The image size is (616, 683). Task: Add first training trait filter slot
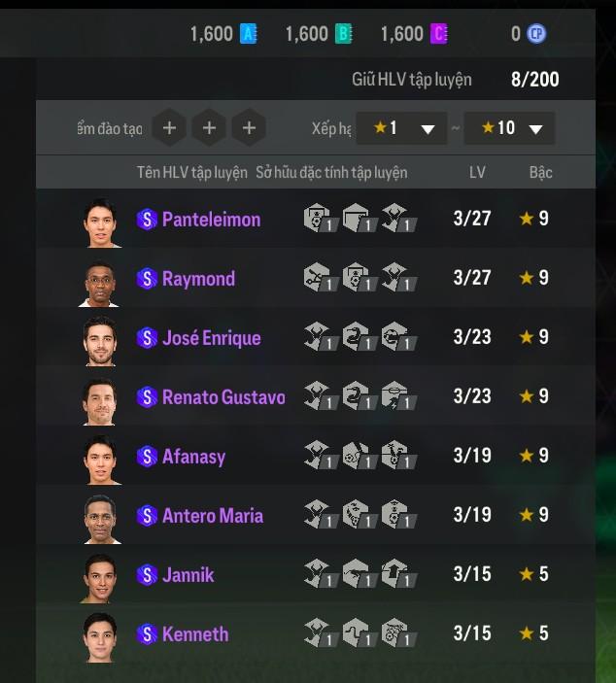(169, 127)
